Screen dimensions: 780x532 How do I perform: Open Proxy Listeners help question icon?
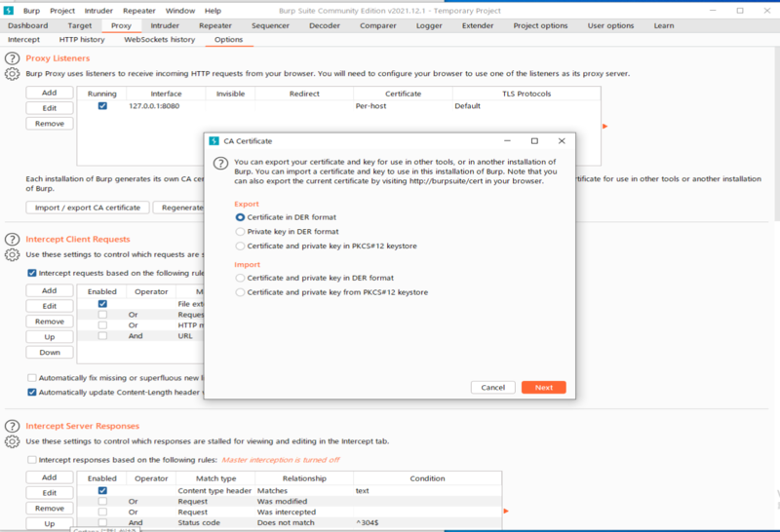(x=12, y=58)
